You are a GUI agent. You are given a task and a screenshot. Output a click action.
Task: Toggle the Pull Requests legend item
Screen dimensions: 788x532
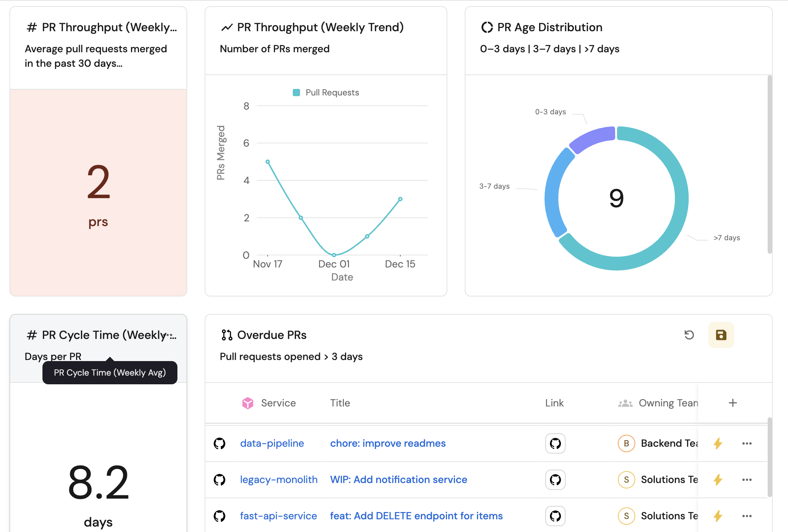coord(326,93)
